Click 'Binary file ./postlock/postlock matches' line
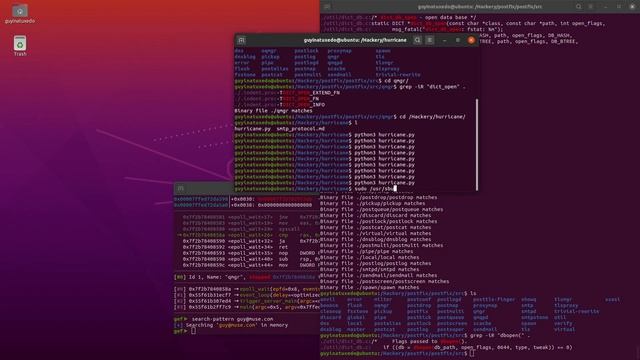Viewport: 640px width, 360px height. (378, 221)
